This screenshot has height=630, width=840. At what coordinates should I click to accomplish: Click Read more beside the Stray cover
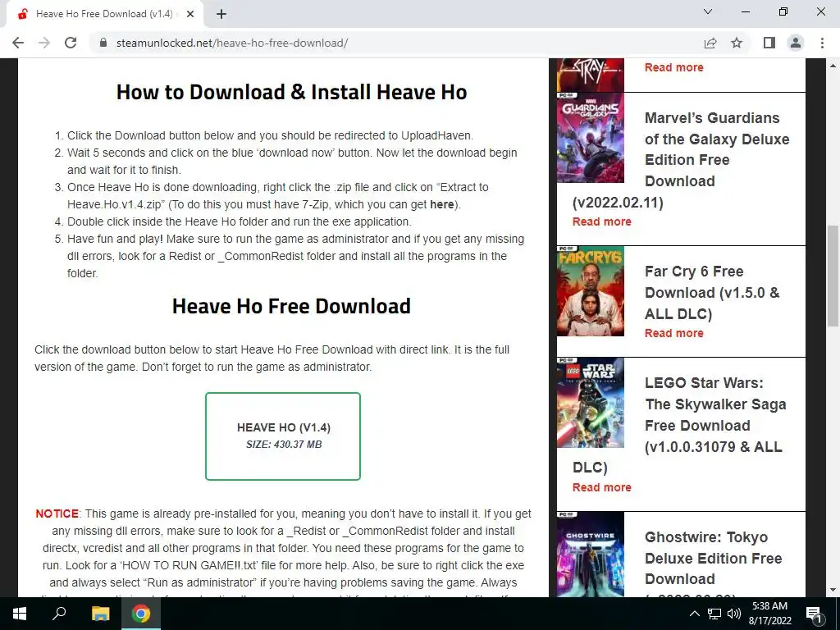(674, 67)
